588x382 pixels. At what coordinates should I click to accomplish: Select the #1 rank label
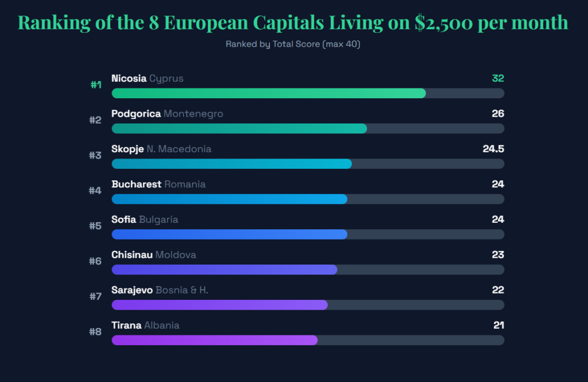point(95,84)
